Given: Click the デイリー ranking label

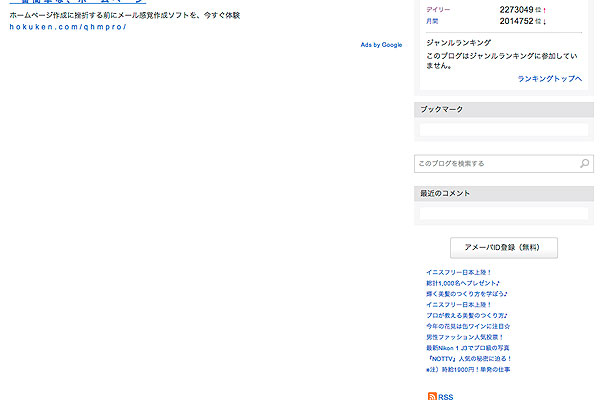Looking at the screenshot, I should pyautogui.click(x=438, y=10).
